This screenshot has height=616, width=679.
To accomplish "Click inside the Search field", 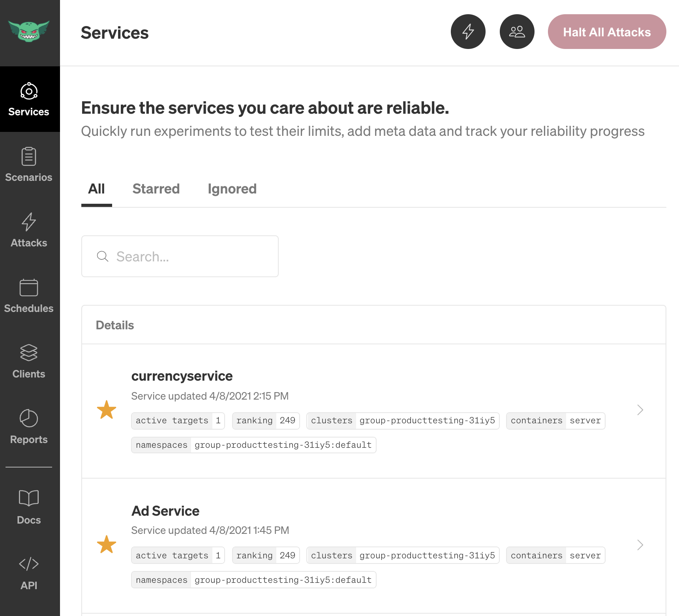I will (180, 256).
